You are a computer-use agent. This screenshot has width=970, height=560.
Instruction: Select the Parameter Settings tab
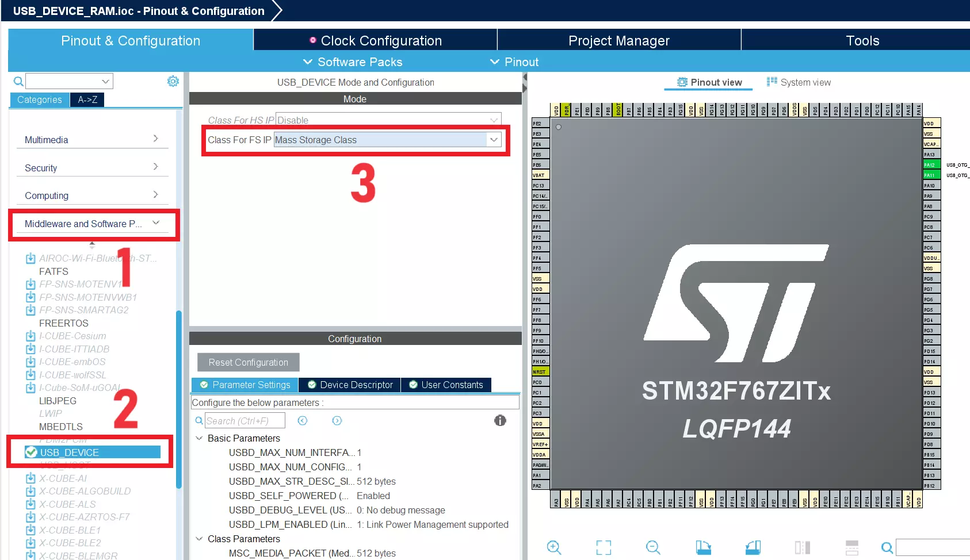pos(245,385)
